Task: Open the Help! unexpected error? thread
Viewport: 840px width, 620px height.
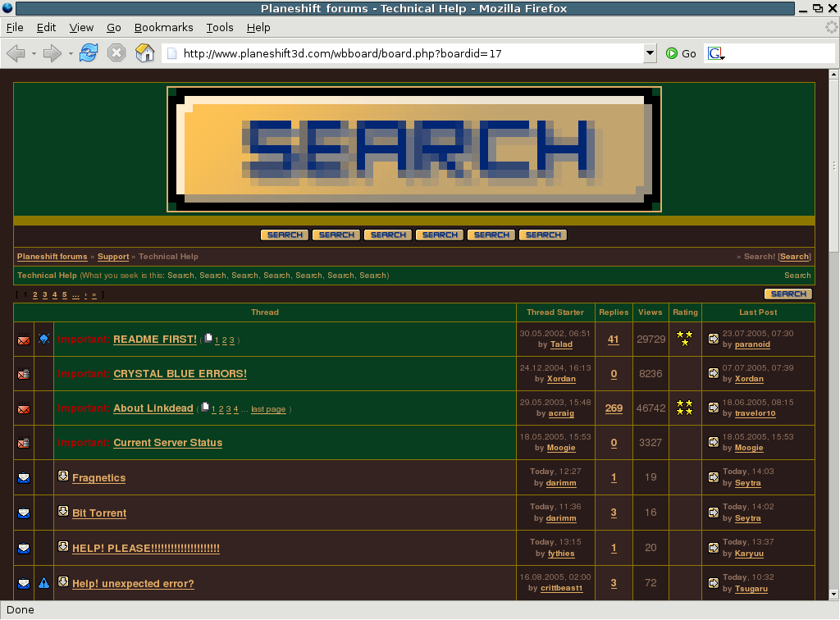Action: click(133, 584)
